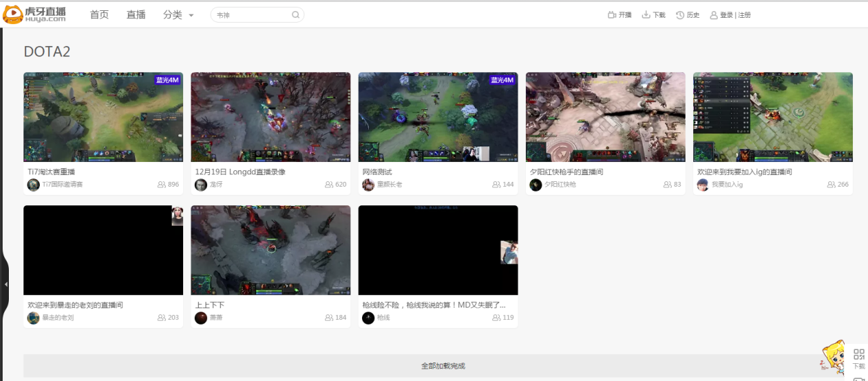Open the 首页 home tab
The width and height of the screenshot is (868, 381).
click(x=99, y=14)
